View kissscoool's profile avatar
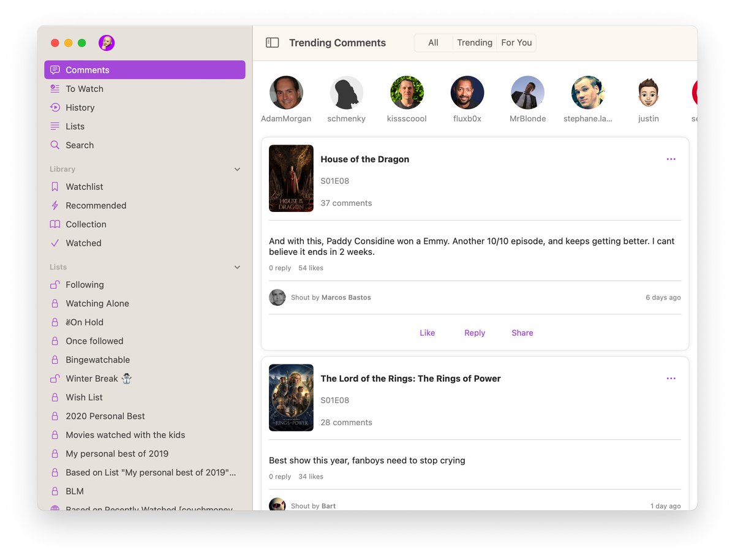Image resolution: width=735 pixels, height=560 pixels. (407, 93)
